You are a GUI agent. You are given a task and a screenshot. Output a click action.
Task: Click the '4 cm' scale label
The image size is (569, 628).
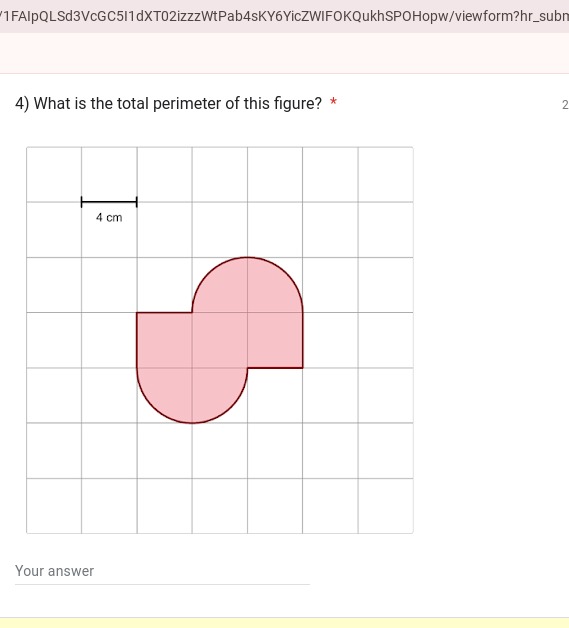coord(109,217)
